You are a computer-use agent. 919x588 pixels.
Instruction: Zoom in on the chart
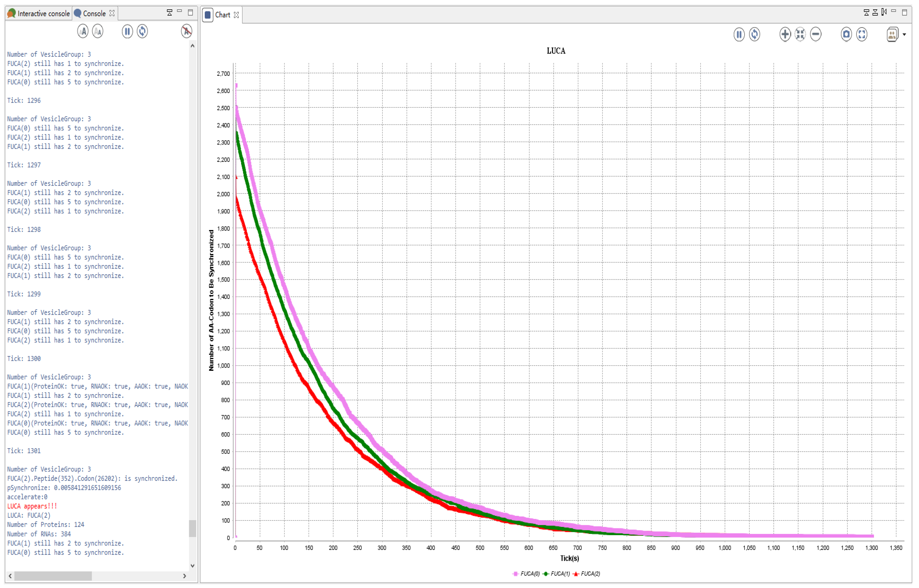(x=785, y=34)
